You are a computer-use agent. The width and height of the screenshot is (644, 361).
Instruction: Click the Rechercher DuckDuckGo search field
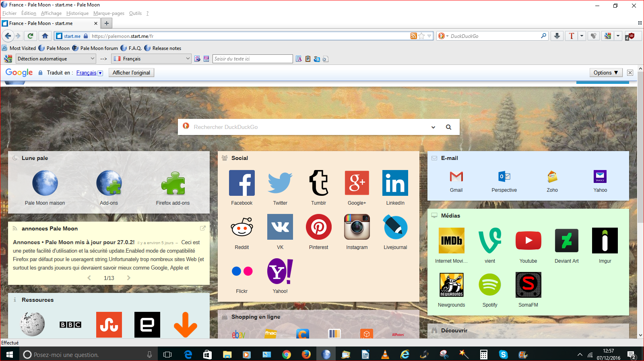pyautogui.click(x=310, y=127)
